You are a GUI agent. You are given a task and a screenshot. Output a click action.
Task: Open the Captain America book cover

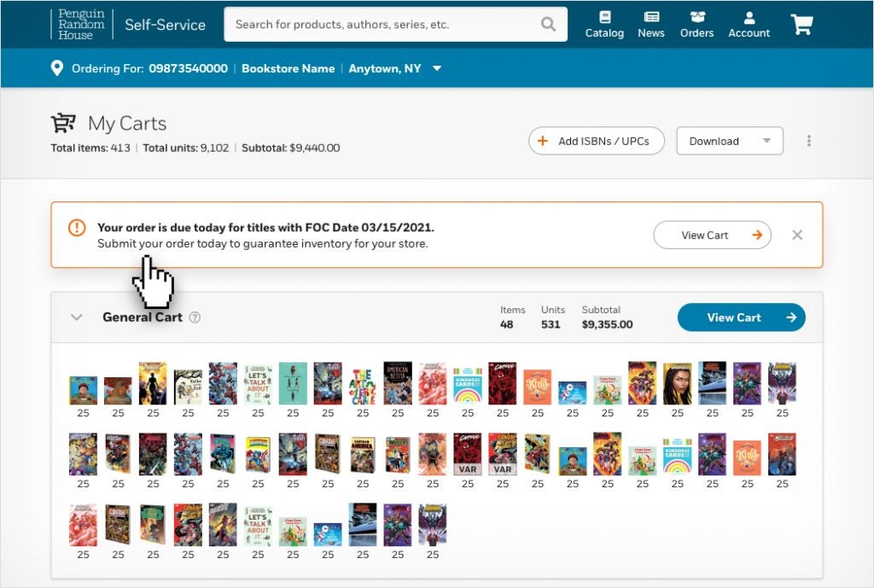click(362, 456)
